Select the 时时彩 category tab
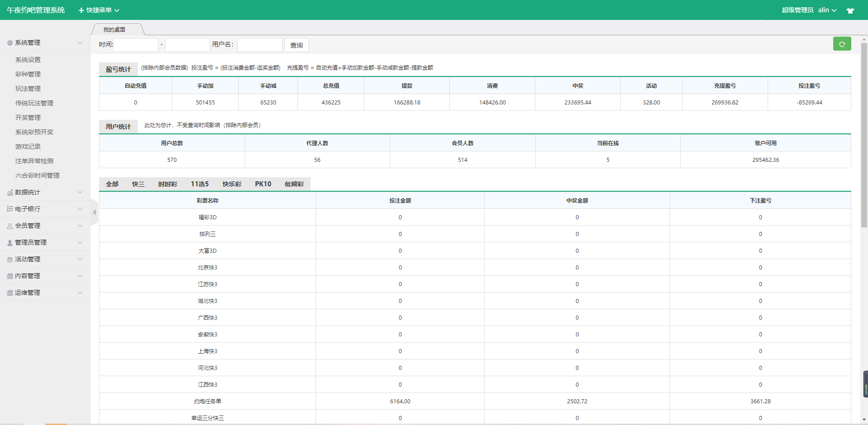868x425 pixels. click(x=167, y=184)
